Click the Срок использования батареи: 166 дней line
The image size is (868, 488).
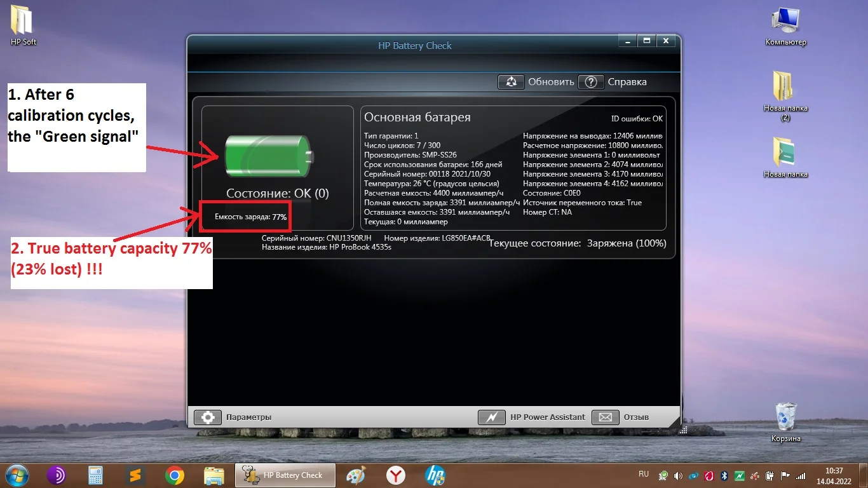tap(433, 165)
